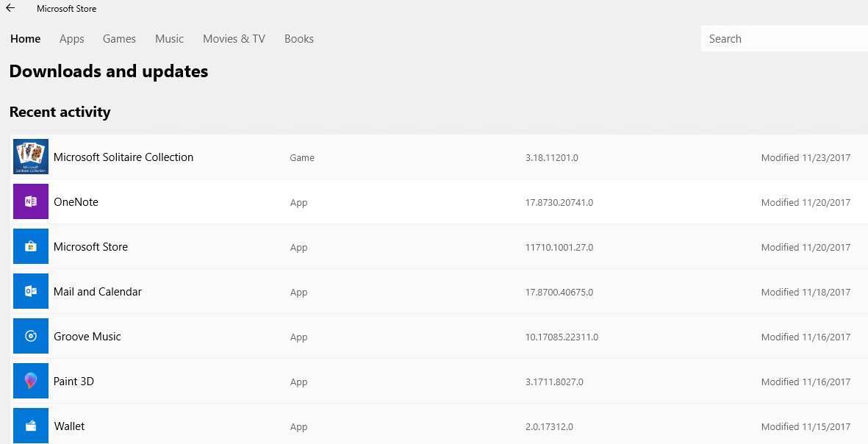The height and width of the screenshot is (444, 868).
Task: Click the Recent activity heading
Action: 60,112
